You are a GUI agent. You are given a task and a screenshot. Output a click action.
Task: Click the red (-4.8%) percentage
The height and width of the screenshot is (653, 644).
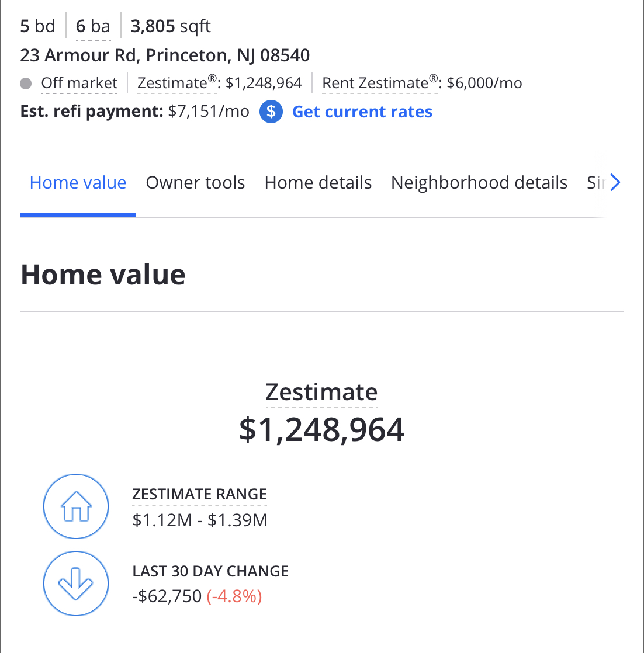point(234,596)
